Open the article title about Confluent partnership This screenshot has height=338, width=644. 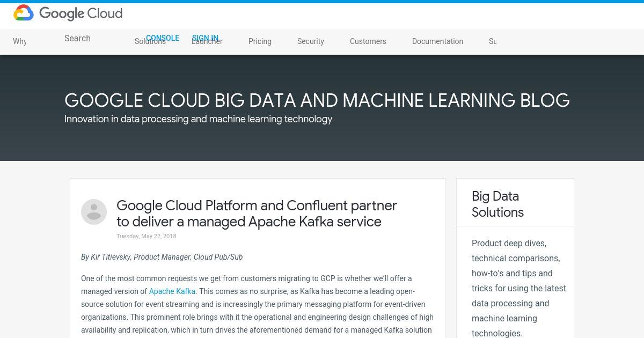point(257,214)
